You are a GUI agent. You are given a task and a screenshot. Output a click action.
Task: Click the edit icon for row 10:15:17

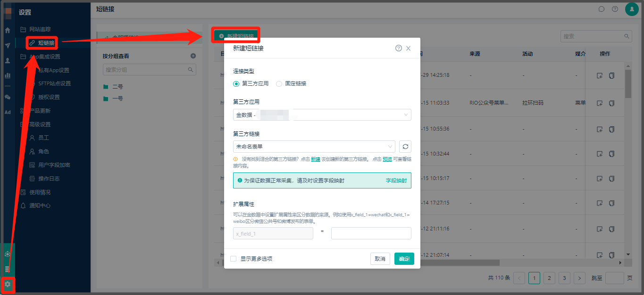pyautogui.click(x=600, y=179)
